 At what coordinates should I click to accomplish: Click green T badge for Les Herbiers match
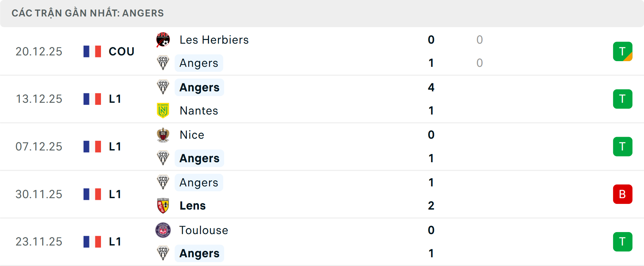623,51
